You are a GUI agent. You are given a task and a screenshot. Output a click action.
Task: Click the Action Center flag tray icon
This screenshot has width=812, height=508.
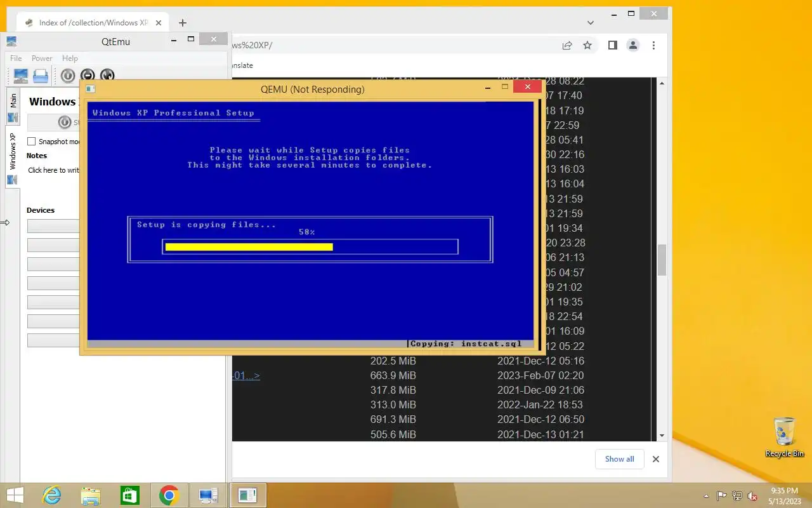(722, 496)
